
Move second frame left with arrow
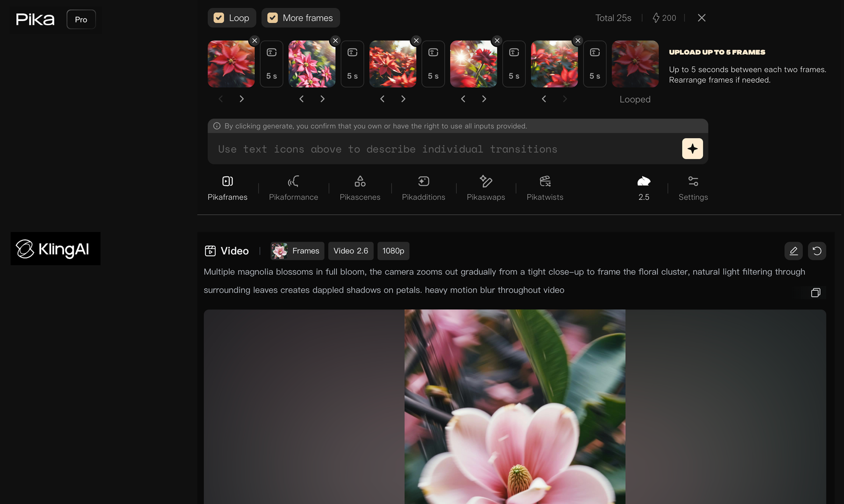302,99
